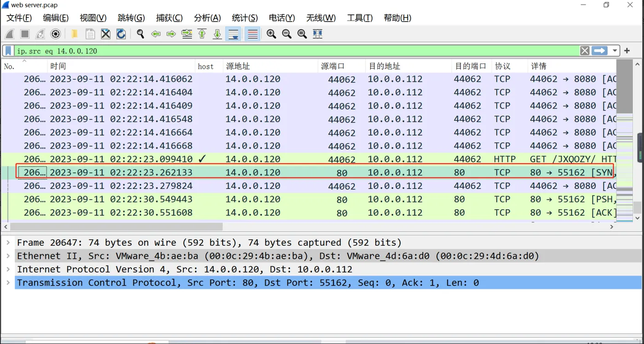
Task: Click the colored packet minimap strip
Action: click(624, 141)
